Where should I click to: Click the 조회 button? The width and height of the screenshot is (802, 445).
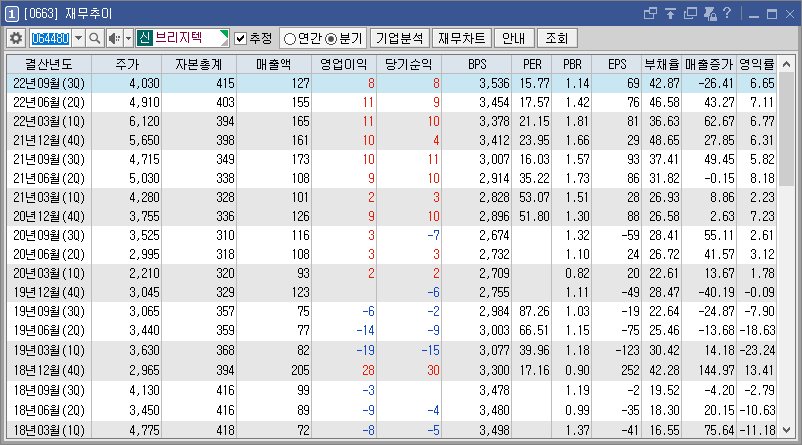(556, 38)
